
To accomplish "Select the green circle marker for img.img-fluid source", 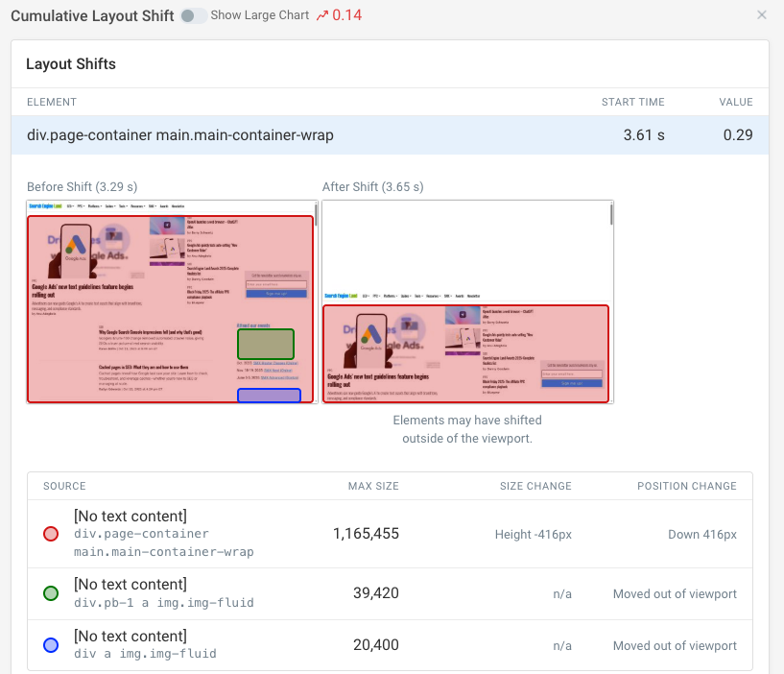I will coord(51,593).
